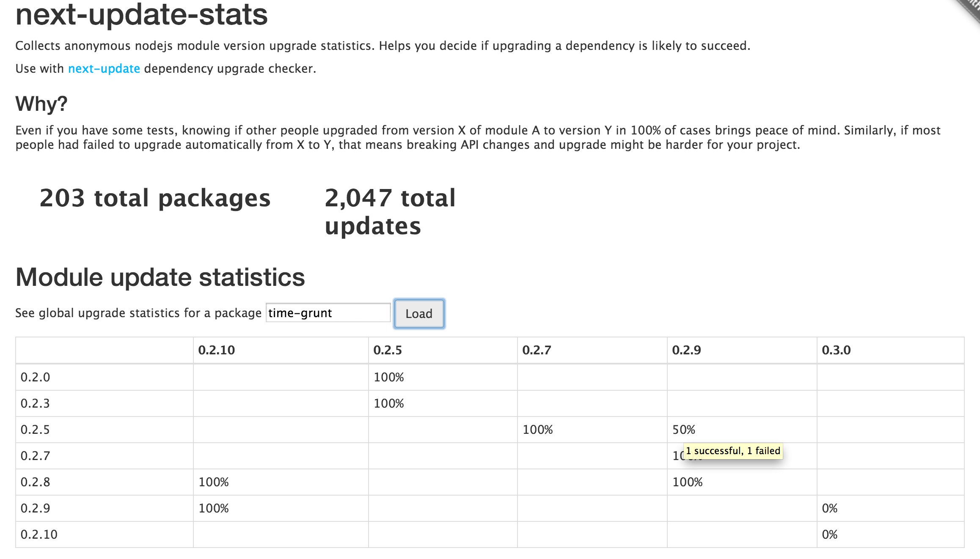Click the 0.3.0 column header

[x=836, y=350]
